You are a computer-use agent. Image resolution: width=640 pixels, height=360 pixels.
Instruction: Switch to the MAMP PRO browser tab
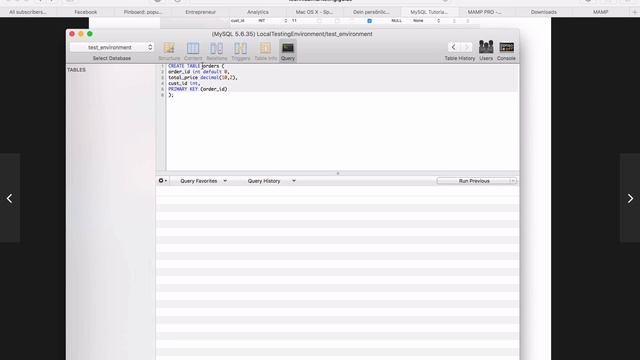484,12
